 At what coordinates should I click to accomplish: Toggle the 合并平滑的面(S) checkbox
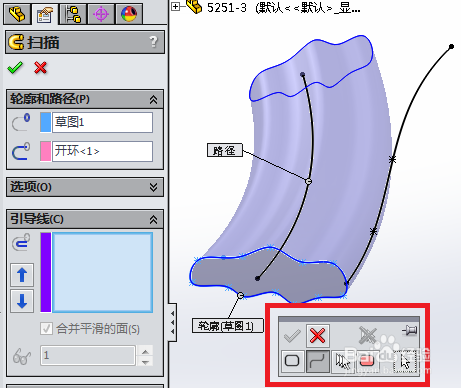46,329
